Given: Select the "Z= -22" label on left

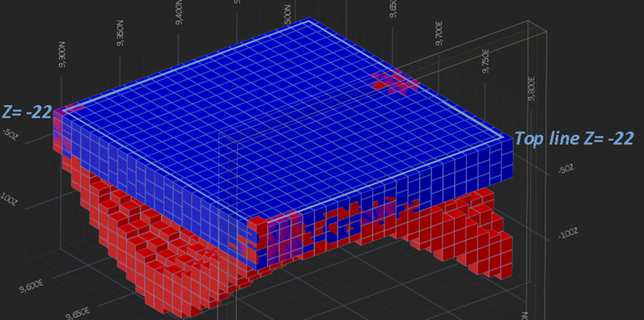Looking at the screenshot, I should point(28,112).
